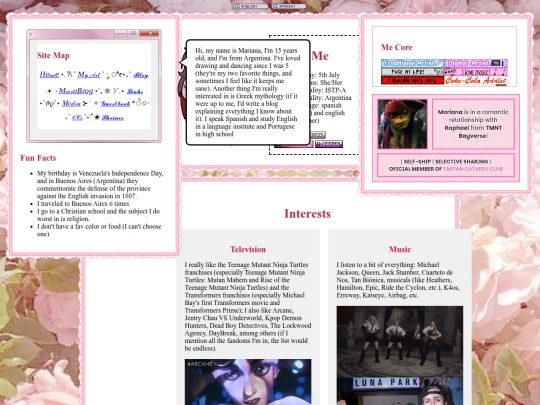Click the Mariana intro speech bubble
This screenshot has height=405, width=540.
tap(248, 92)
